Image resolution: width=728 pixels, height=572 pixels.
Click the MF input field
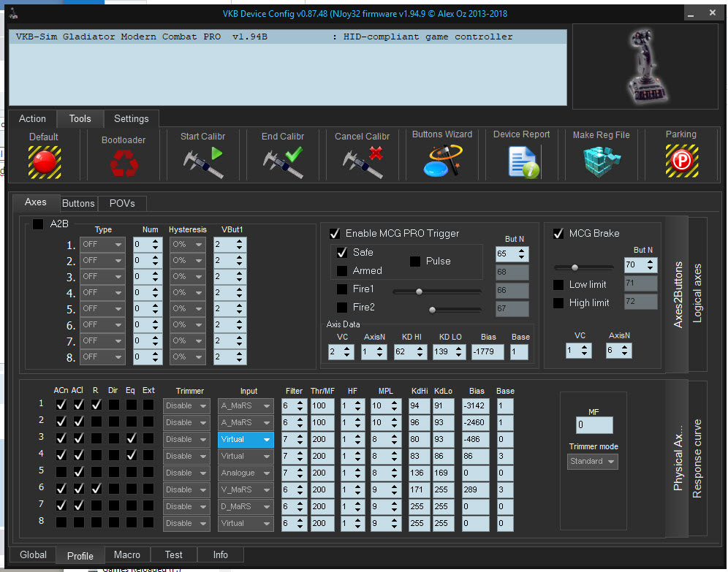pyautogui.click(x=594, y=425)
